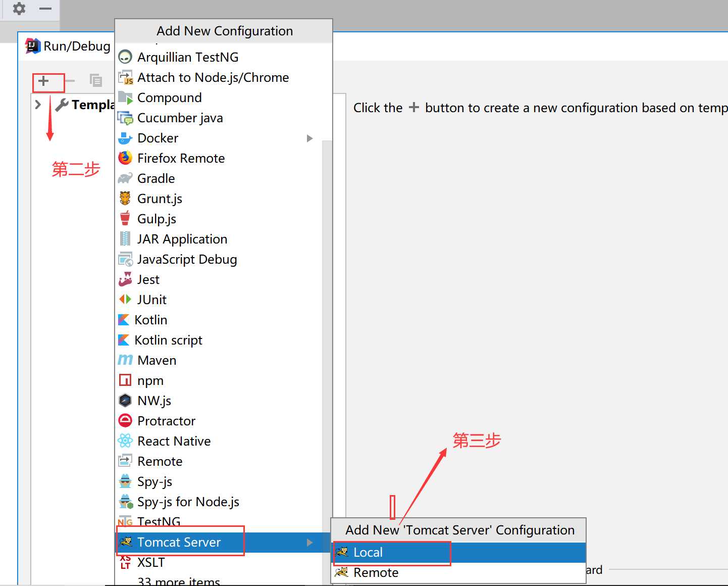Expand the Templates tree node
This screenshot has height=586, width=728.
point(38,105)
